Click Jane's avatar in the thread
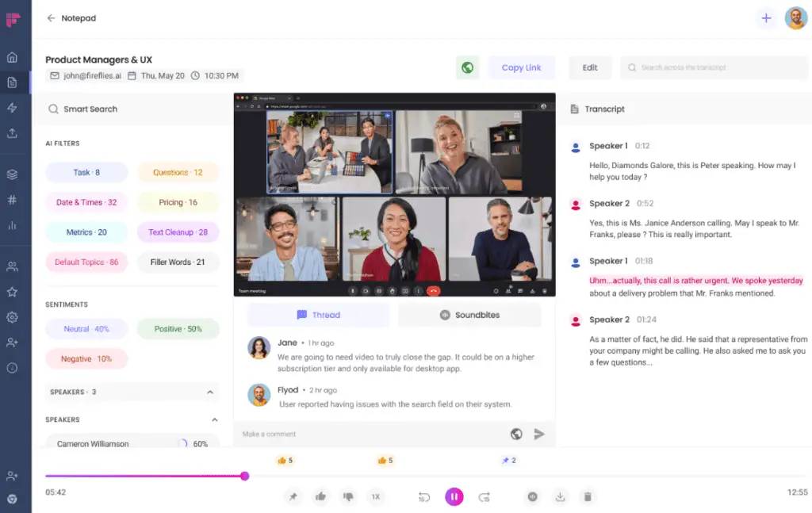The image size is (812, 513). click(x=259, y=348)
